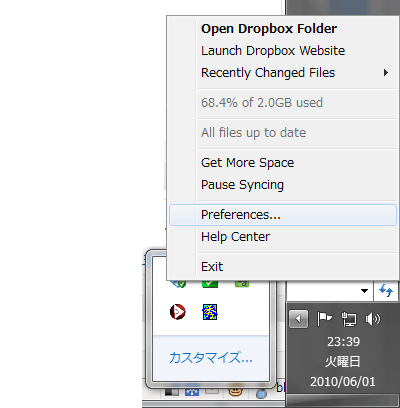Click the monkey face icon in bottom bar
Screen dimensions: 400x408
[x=235, y=391]
